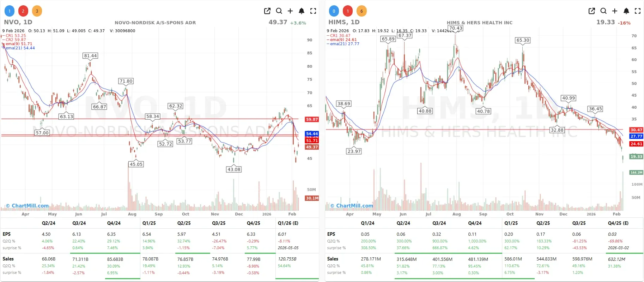The width and height of the screenshot is (644, 282).
Task: Click the NVO, 1D ticker title
Action: 18,22
